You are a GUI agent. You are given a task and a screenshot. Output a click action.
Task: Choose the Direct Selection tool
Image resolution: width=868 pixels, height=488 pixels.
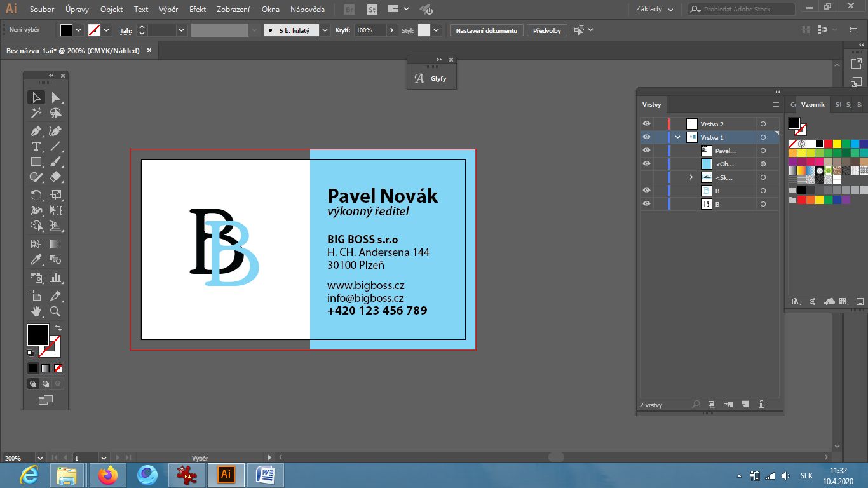tap(55, 97)
